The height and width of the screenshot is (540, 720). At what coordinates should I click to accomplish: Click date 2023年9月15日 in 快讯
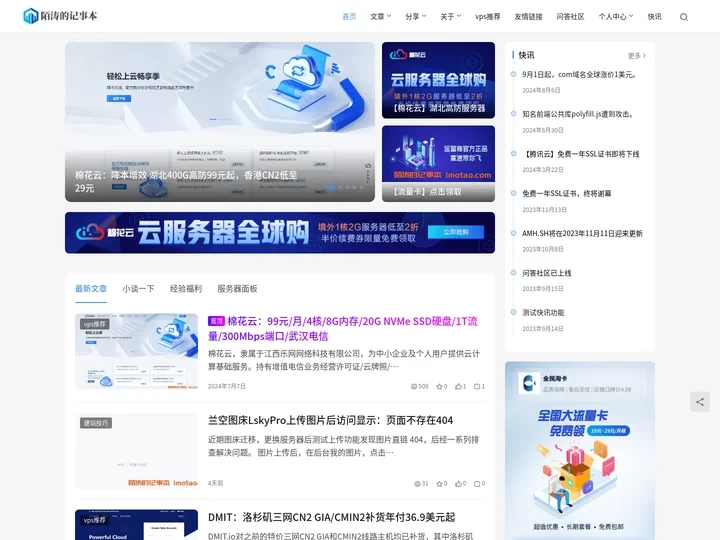pos(543,289)
